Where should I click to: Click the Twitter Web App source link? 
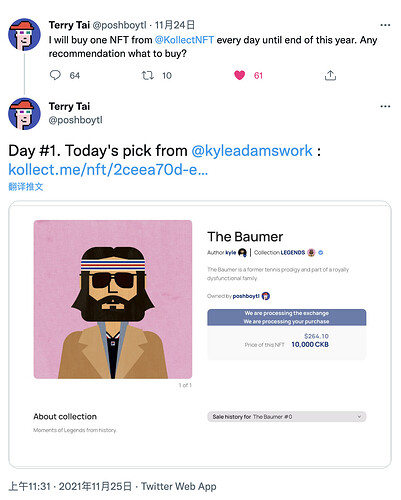[179, 486]
